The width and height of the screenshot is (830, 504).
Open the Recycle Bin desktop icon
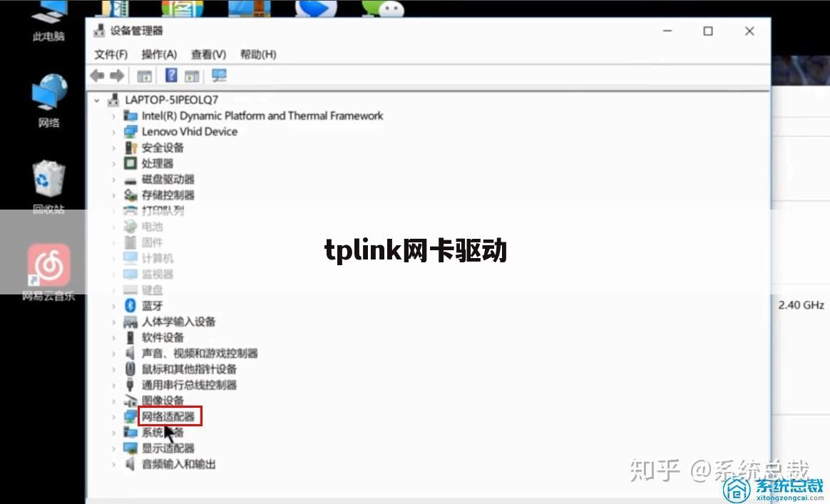point(48,187)
